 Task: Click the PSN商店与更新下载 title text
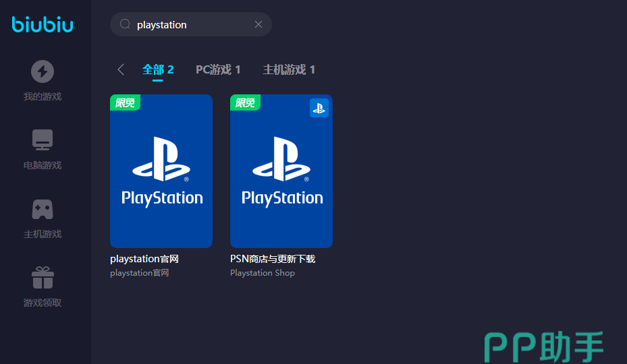click(x=273, y=259)
